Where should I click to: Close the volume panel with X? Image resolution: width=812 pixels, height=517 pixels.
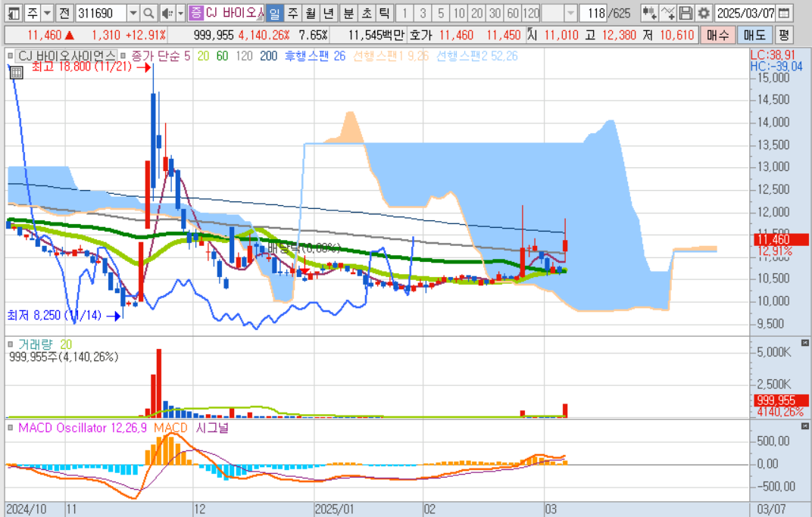[804, 343]
